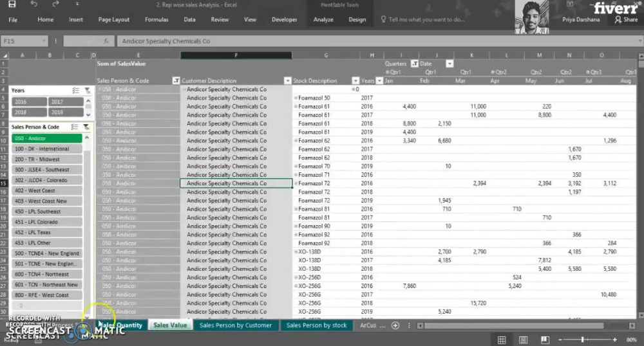Screen dimensions: 644x346
Task: Switch to Sales Person by stock sheet
Action: point(317,325)
